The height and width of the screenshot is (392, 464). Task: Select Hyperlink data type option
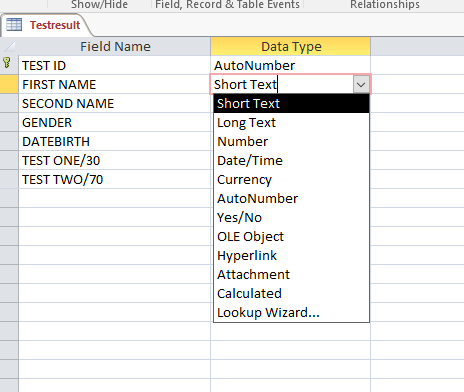pyautogui.click(x=292, y=255)
